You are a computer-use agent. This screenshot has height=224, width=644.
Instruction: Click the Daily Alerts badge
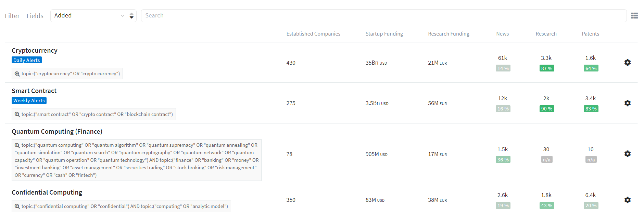[27, 60]
